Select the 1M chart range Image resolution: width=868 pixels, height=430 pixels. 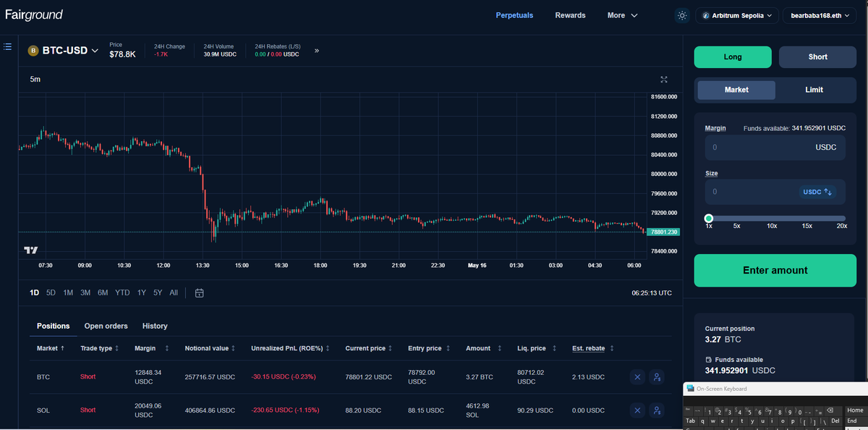pyautogui.click(x=68, y=292)
